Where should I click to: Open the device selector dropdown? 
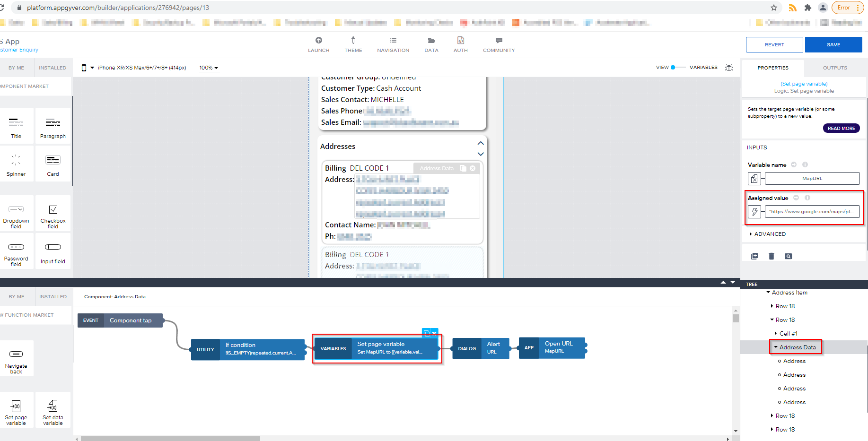[x=135, y=68]
